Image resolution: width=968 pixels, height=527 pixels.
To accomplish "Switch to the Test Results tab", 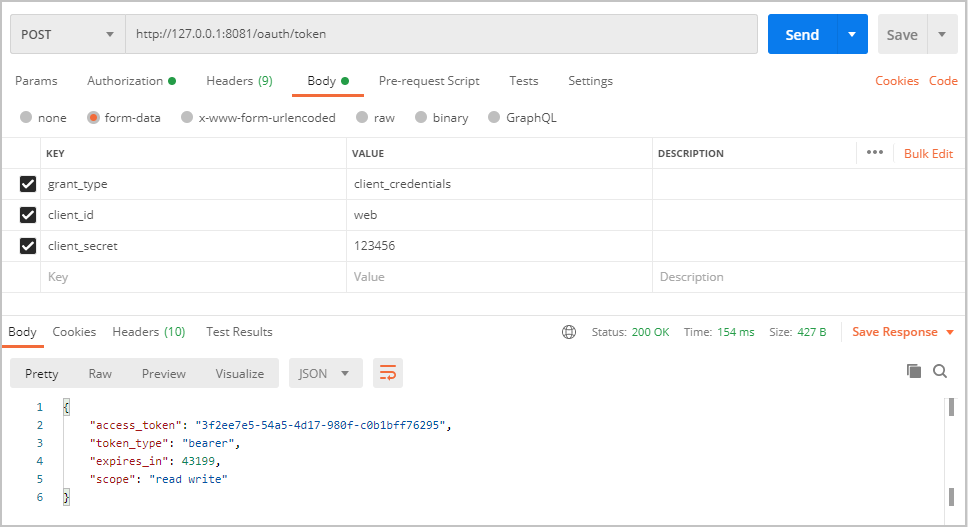I will coord(239,332).
